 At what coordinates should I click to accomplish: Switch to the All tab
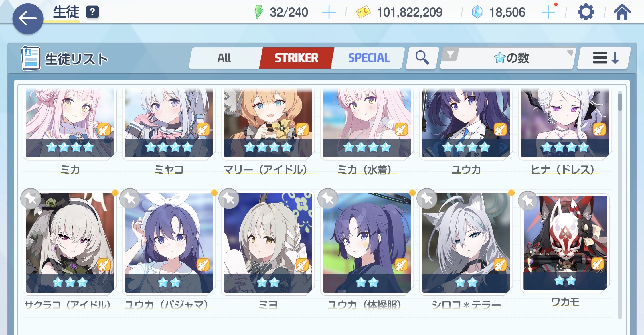pyautogui.click(x=224, y=58)
